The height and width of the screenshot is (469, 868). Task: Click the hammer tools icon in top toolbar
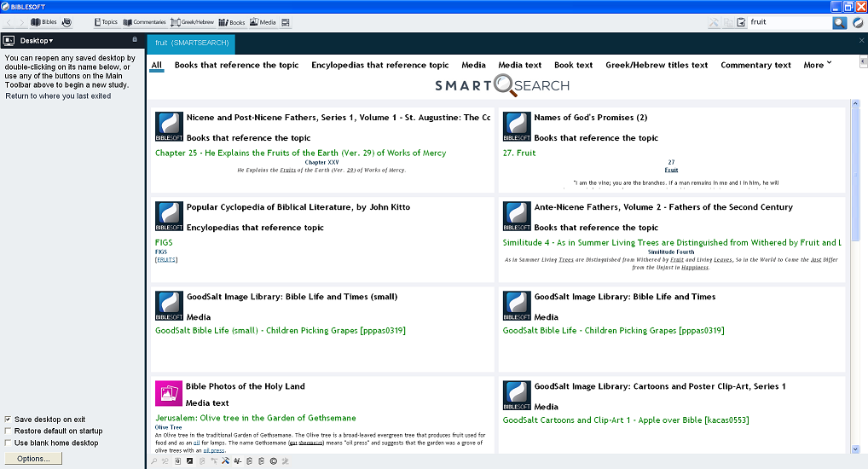715,22
